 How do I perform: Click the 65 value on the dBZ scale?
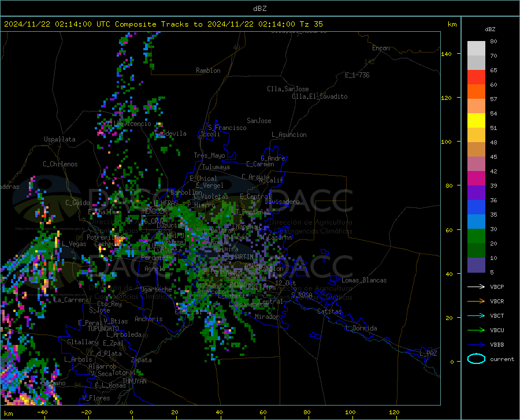[493, 70]
